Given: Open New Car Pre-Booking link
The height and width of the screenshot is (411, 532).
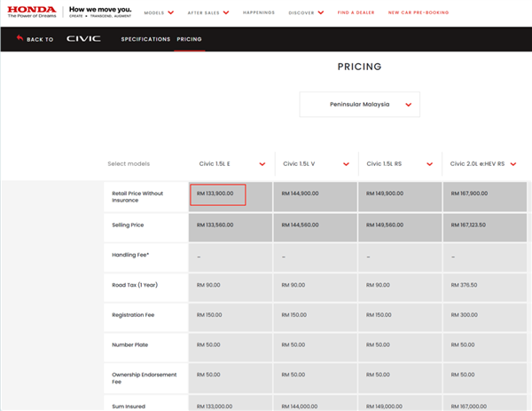Looking at the screenshot, I should (x=419, y=12).
